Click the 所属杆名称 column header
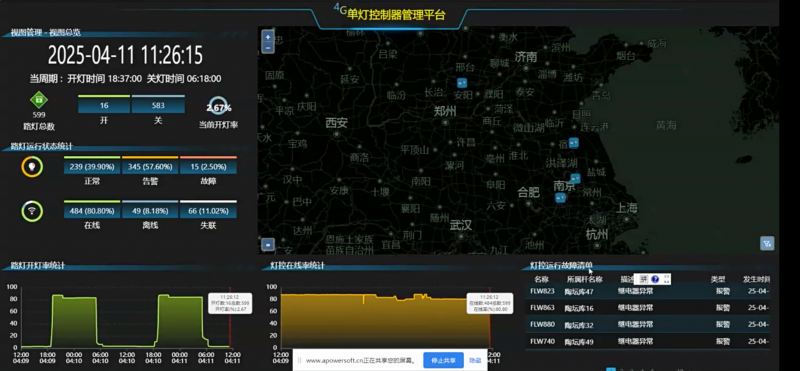The image size is (800, 371). click(585, 279)
